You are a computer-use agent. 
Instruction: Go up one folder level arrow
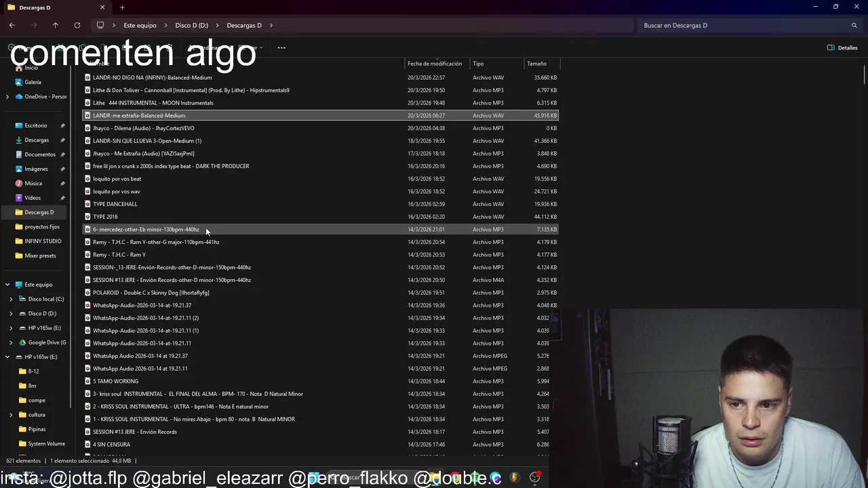56,25
